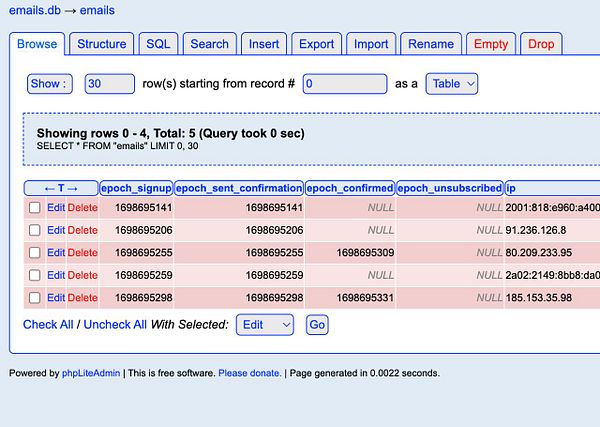Sort by epoch_sent_confirmation column header

239,188
